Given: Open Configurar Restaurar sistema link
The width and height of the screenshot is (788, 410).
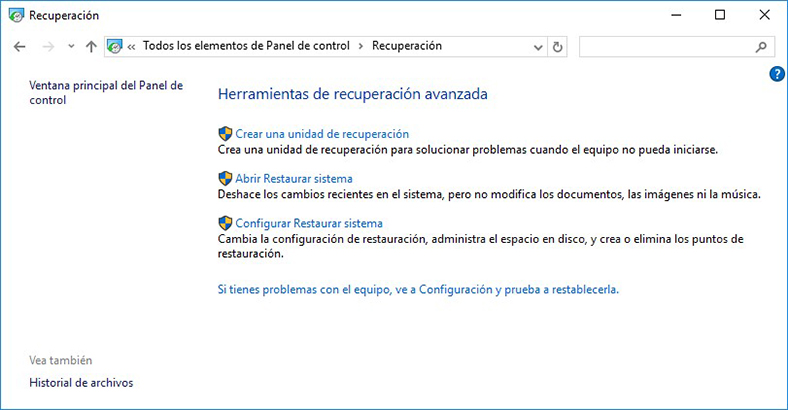Looking at the screenshot, I should tap(309, 223).
